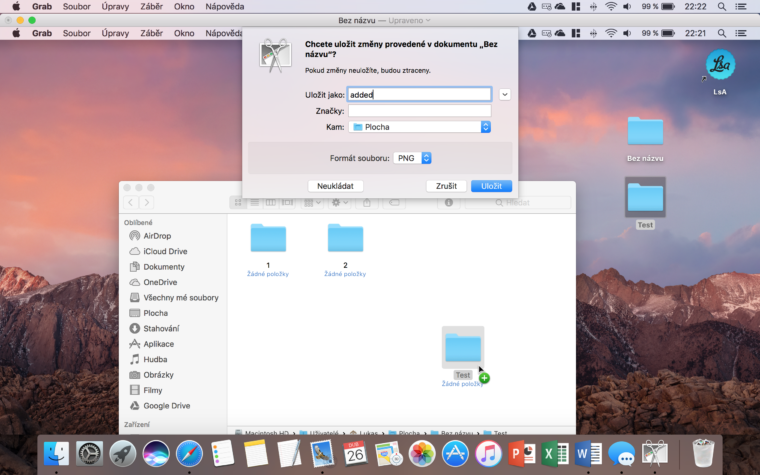Go forward in the Finder window
Image resolution: width=760 pixels, height=475 pixels.
[x=146, y=203]
